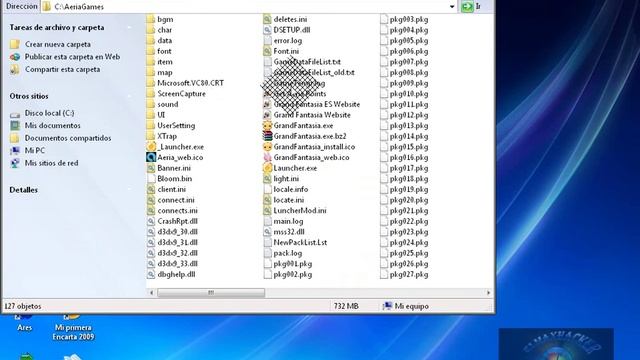
Task: Select the GrandFantasia.exe icon
Action: 267,125
